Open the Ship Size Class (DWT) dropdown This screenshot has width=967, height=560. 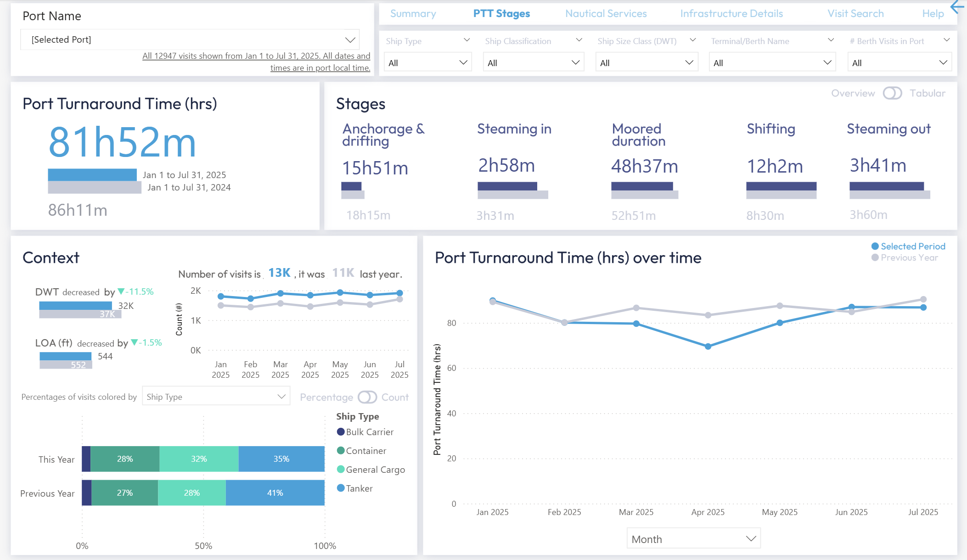[x=646, y=62]
